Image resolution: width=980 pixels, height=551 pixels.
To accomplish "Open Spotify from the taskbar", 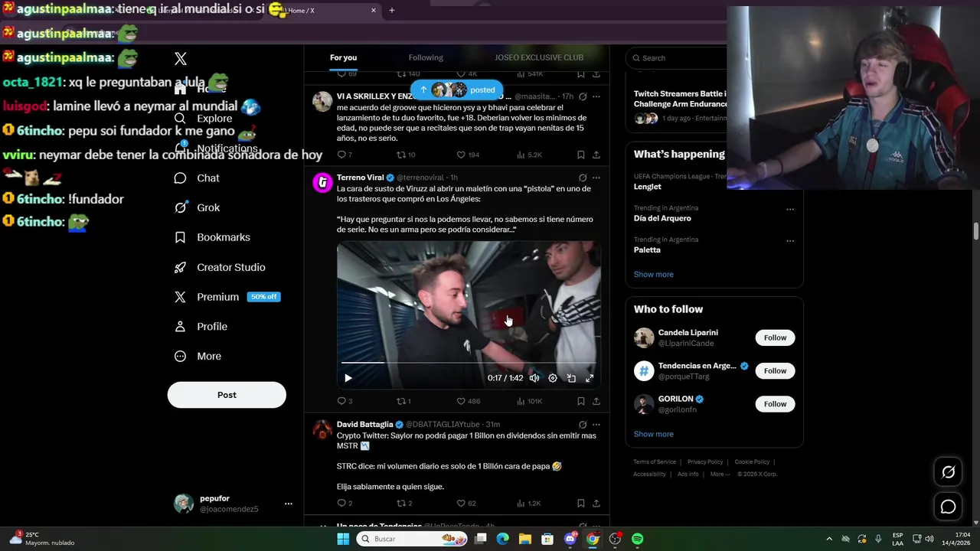I will (637, 539).
